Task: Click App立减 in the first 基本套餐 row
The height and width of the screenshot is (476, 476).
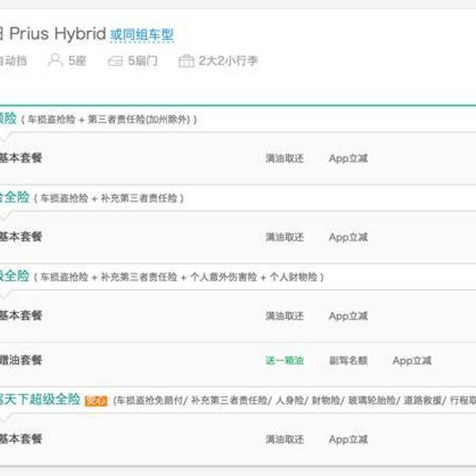Action: tap(348, 159)
